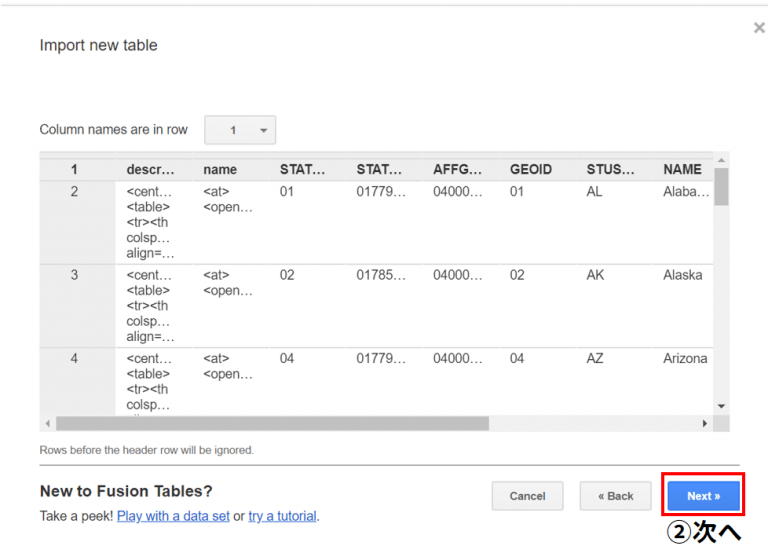Click the Next button
768x557 pixels.
click(x=703, y=496)
